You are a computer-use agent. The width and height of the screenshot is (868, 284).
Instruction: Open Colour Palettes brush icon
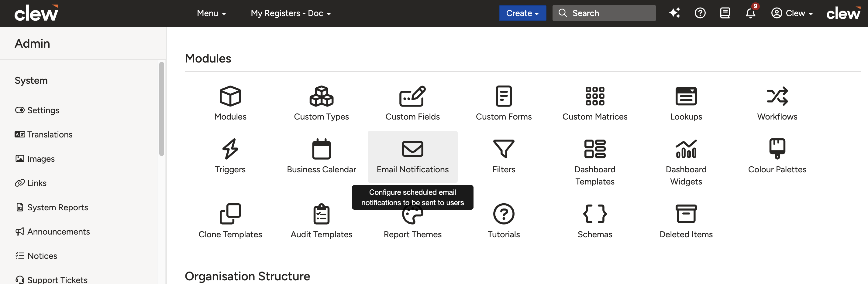pos(777,149)
